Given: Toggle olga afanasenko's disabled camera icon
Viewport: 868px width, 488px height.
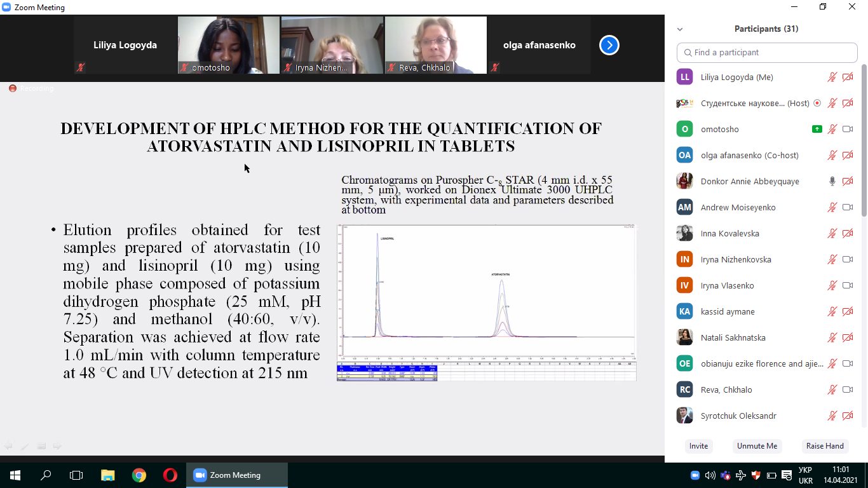Looking at the screenshot, I should coord(847,155).
